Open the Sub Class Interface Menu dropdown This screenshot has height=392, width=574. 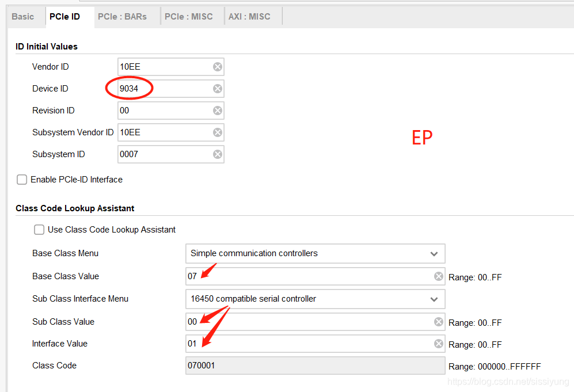point(315,299)
